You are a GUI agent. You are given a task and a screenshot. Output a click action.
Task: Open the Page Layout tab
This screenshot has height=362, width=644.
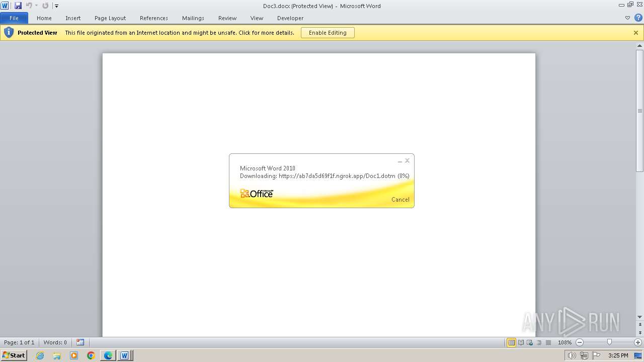[110, 18]
